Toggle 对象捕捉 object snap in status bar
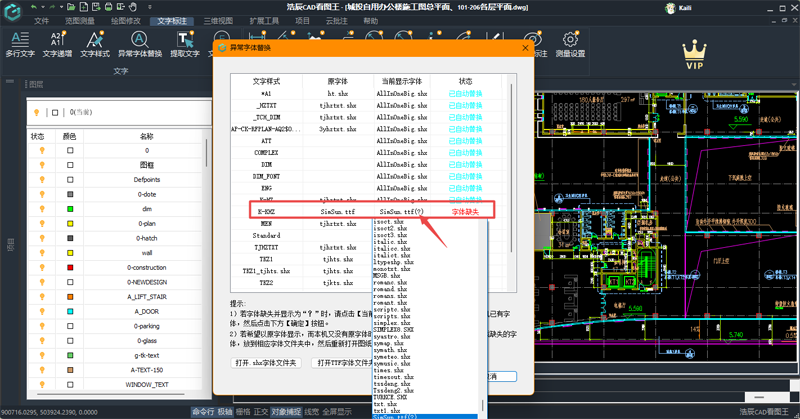This screenshot has height=419, width=800. click(x=285, y=411)
